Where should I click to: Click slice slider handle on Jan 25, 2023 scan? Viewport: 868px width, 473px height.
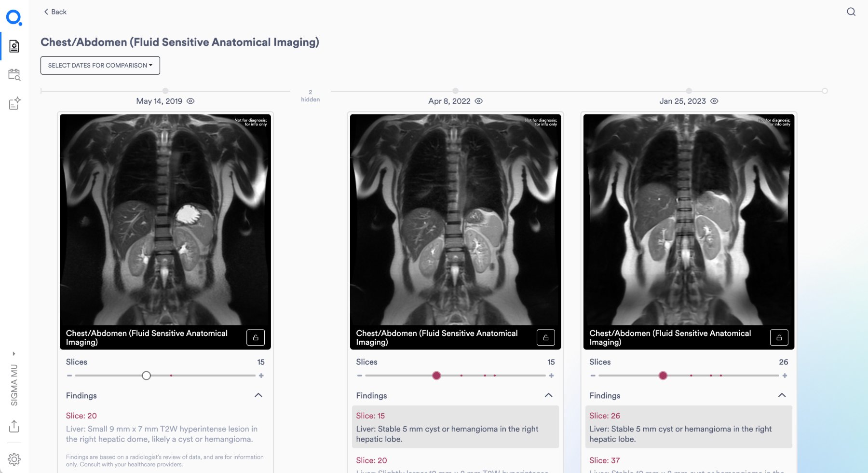663,376
